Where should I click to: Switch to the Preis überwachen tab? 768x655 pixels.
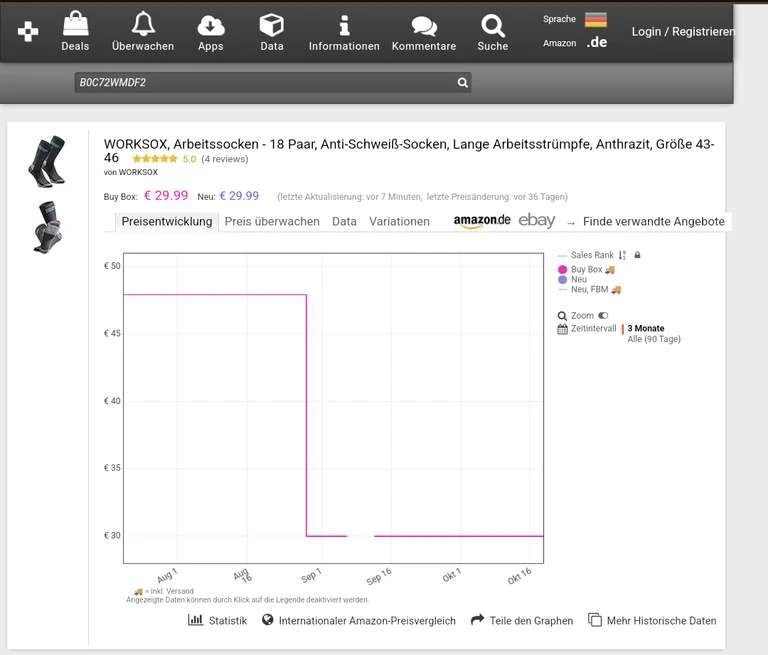[x=272, y=221]
